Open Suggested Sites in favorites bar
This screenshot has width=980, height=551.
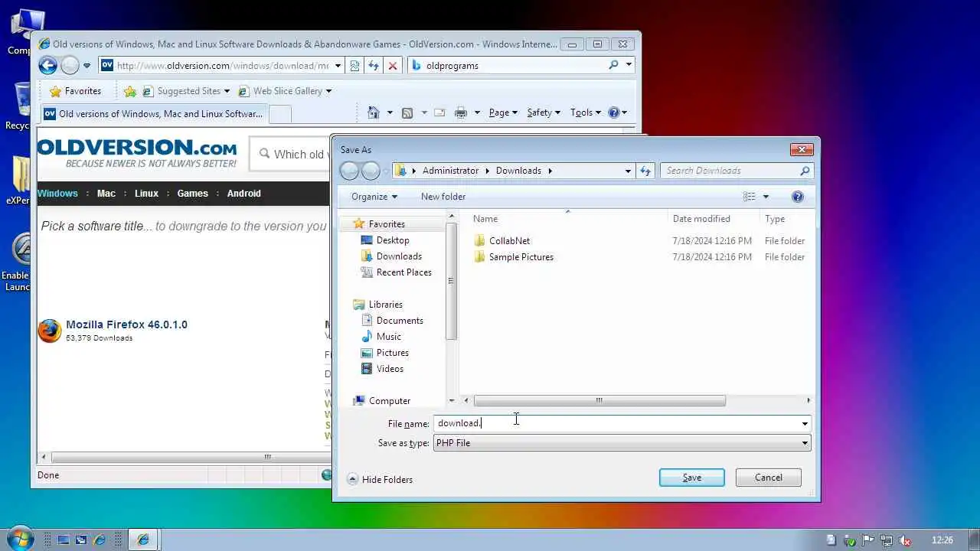186,91
